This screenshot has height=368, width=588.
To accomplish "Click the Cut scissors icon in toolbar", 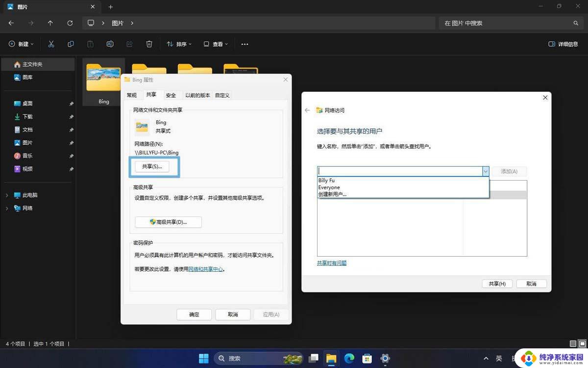I will [51, 44].
